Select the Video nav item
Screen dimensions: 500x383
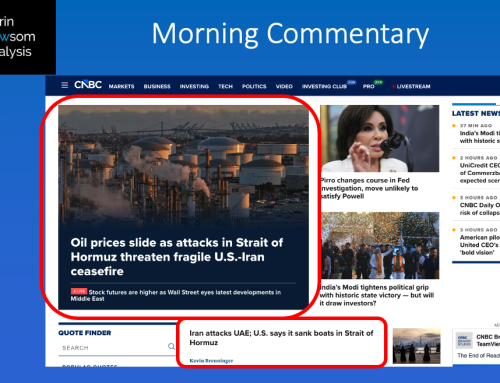284,86
